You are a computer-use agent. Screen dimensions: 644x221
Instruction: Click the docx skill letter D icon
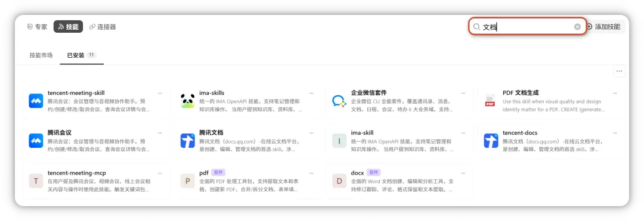click(x=339, y=181)
